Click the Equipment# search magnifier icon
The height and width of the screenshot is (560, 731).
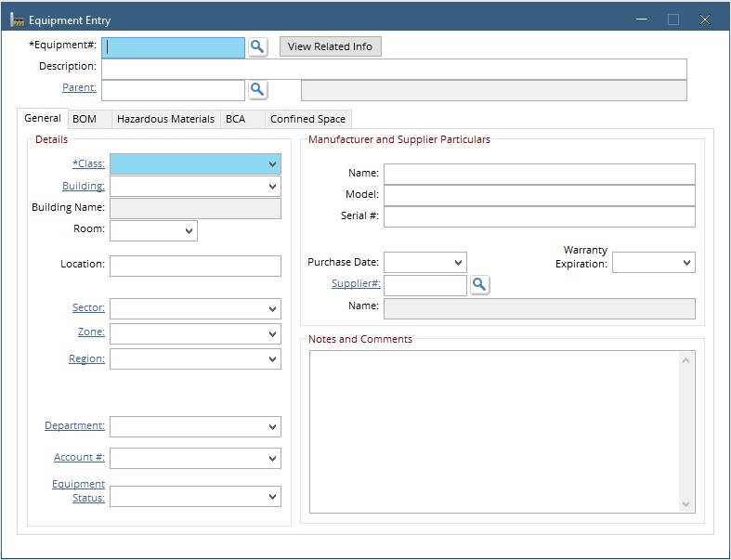point(257,46)
